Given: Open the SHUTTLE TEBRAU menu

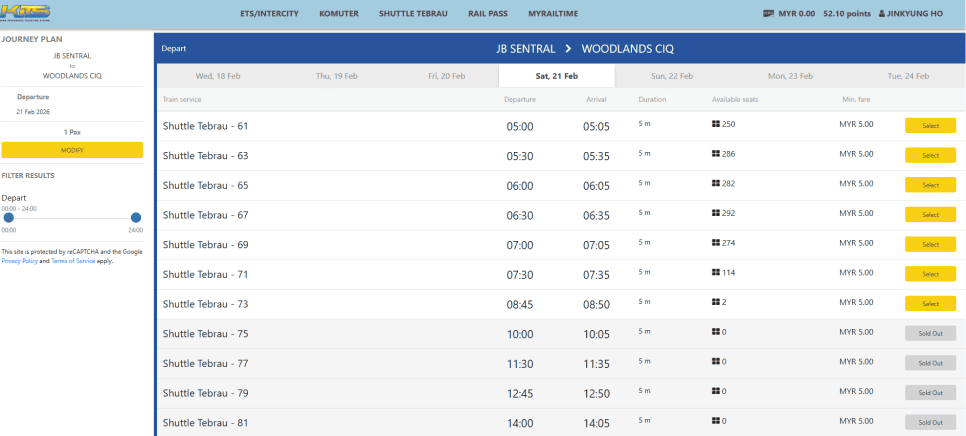Looking at the screenshot, I should pyautogui.click(x=413, y=14).
